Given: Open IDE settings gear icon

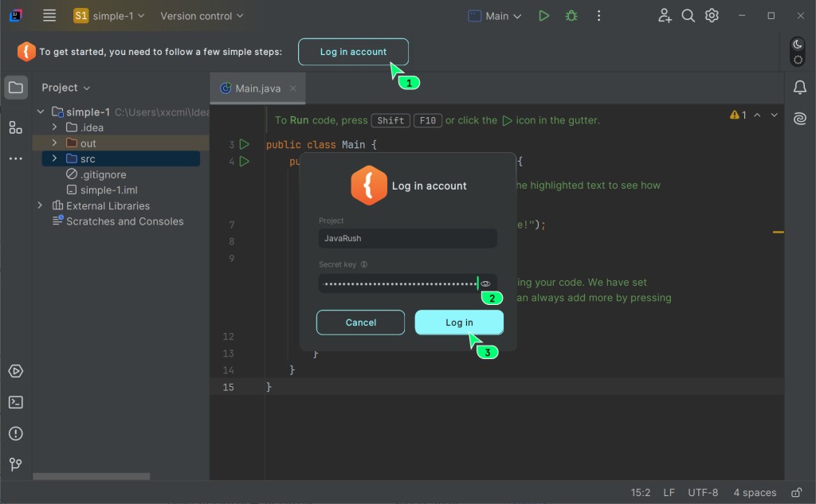Looking at the screenshot, I should (712, 16).
